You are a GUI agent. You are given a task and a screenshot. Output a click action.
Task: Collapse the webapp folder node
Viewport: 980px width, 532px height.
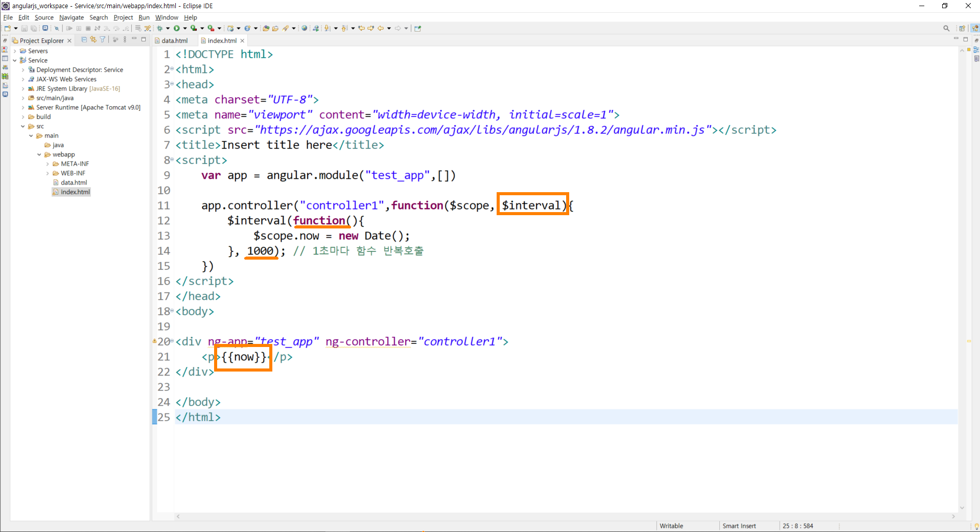coord(39,155)
